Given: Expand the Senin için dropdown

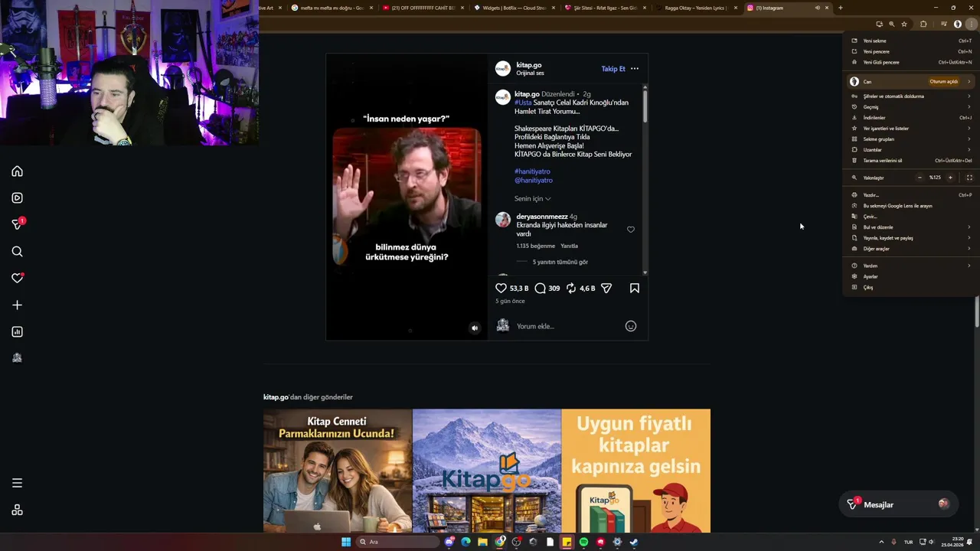Looking at the screenshot, I should coord(532,199).
